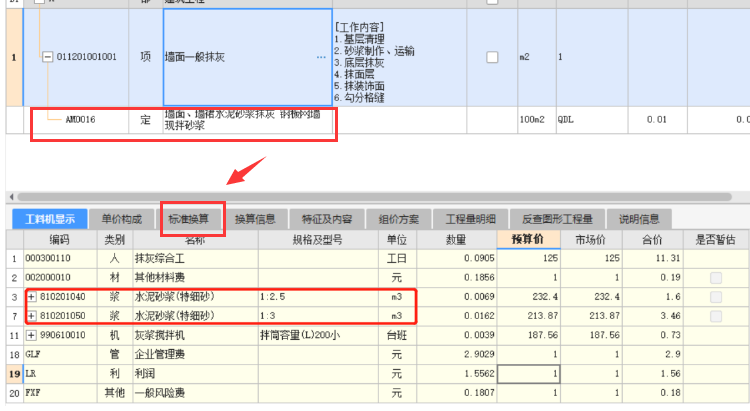Click the GLF code cell
Screen dimensions: 750x411
(x=59, y=355)
